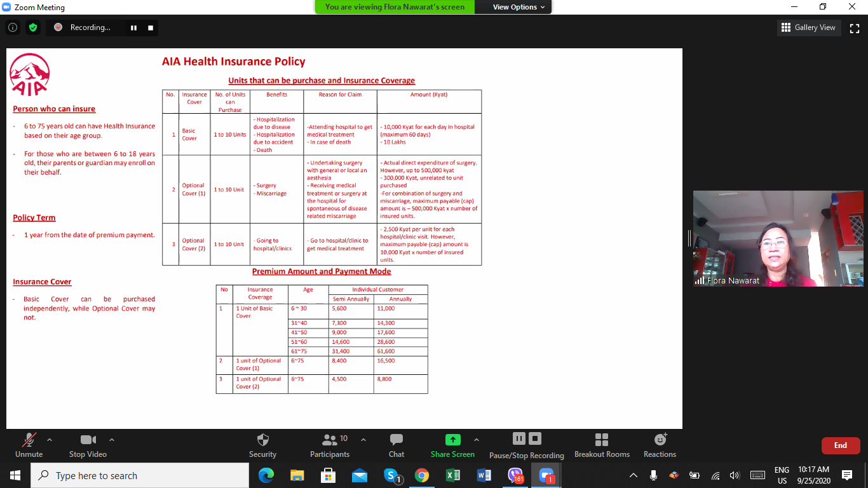
Task: Click the taskbar search box
Action: point(140,475)
